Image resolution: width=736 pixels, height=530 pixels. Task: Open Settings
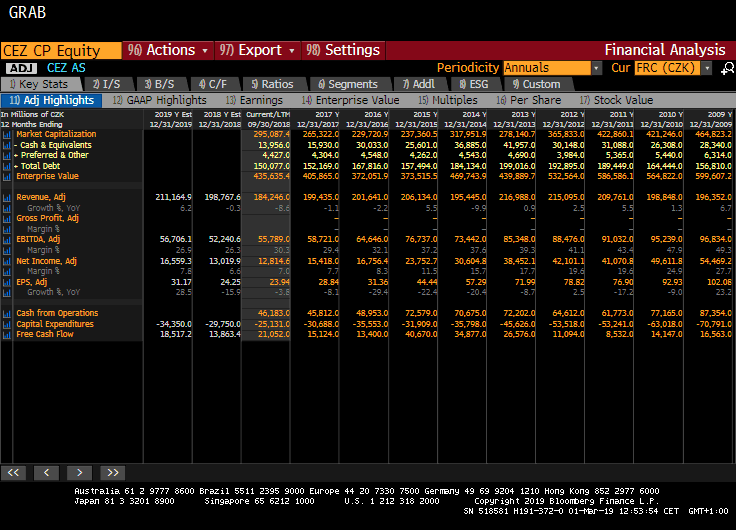tap(343, 50)
